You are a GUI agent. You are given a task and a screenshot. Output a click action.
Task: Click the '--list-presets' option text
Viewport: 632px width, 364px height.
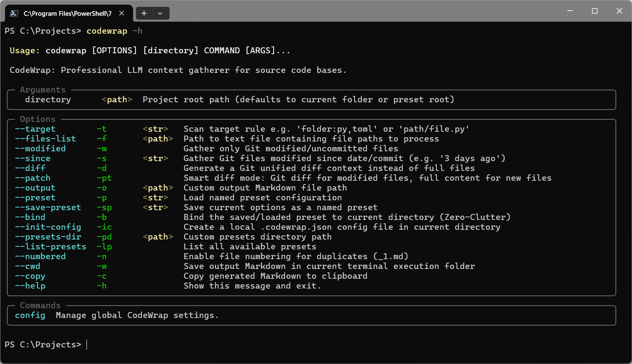(x=51, y=247)
